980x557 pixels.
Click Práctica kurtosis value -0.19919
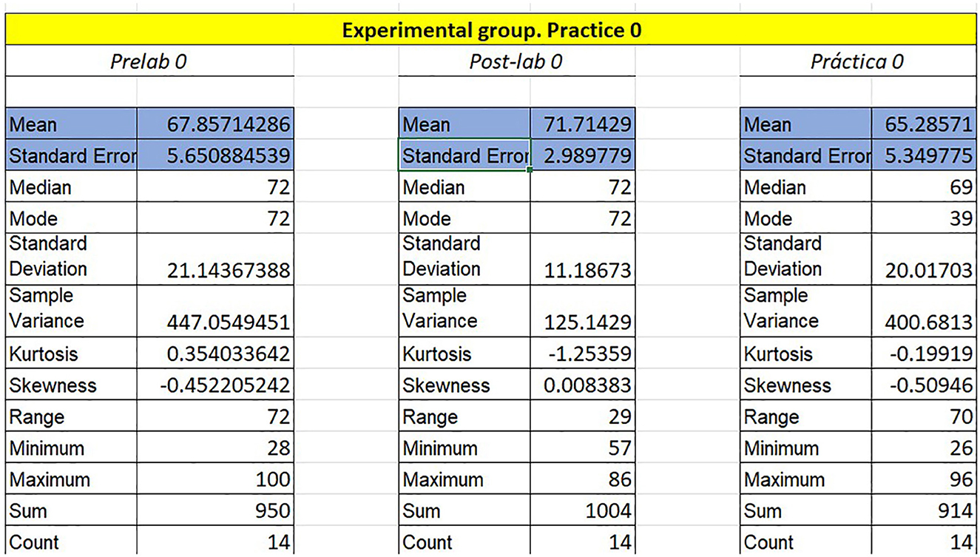pyautogui.click(x=925, y=354)
